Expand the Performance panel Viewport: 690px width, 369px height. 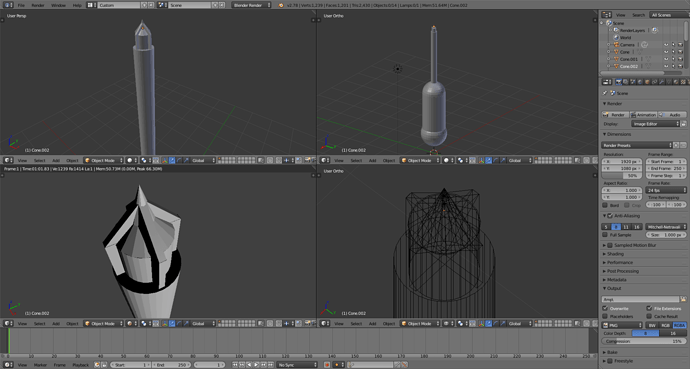click(x=620, y=263)
